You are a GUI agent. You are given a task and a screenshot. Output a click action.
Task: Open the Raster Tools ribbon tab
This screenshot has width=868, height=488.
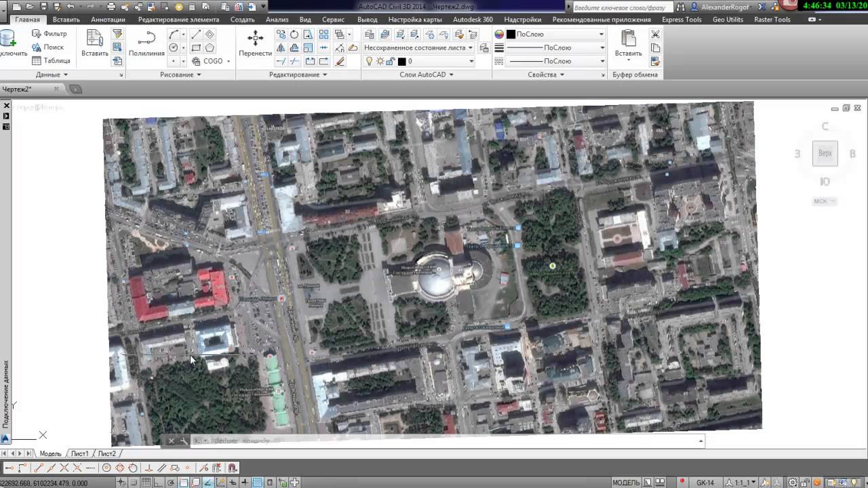tap(772, 20)
